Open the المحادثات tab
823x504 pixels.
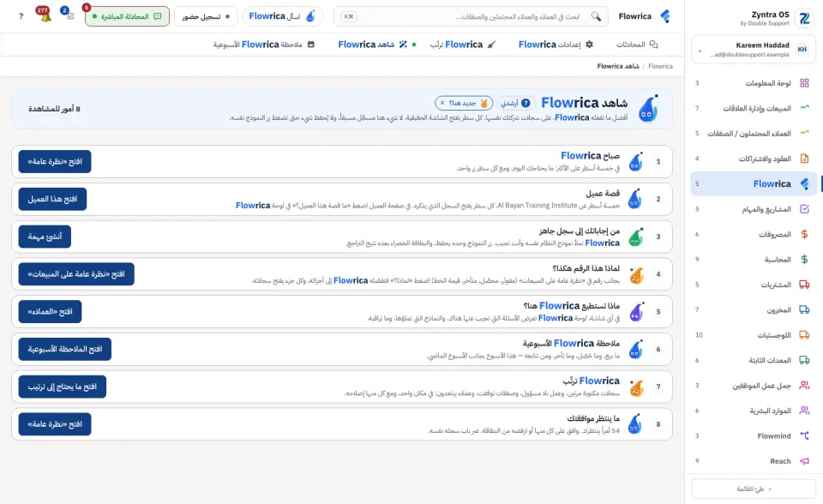(637, 45)
